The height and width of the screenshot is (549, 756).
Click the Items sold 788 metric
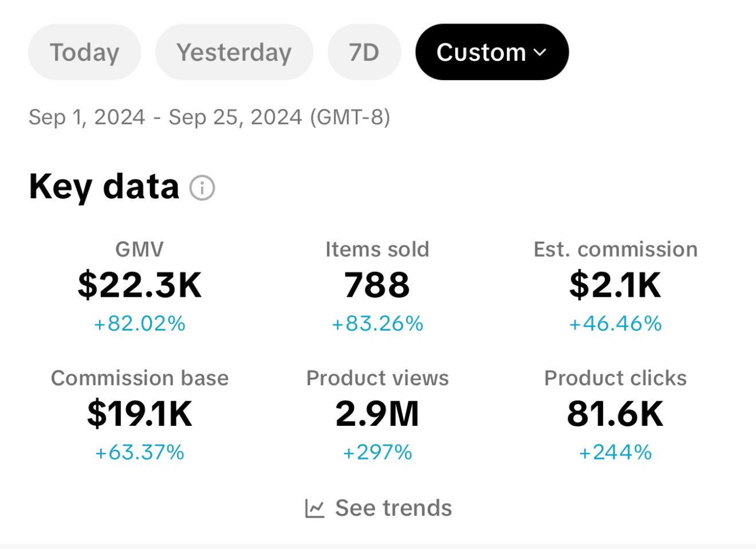coord(377,285)
